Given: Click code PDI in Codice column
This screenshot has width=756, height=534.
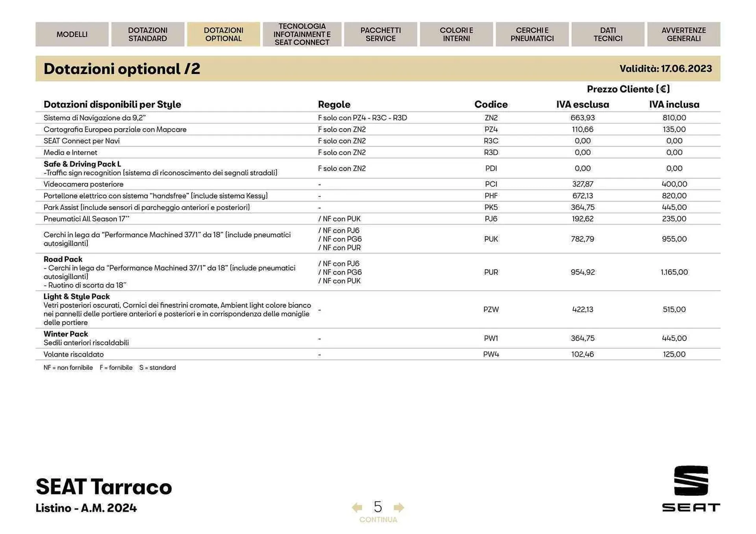Looking at the screenshot, I should [x=491, y=168].
